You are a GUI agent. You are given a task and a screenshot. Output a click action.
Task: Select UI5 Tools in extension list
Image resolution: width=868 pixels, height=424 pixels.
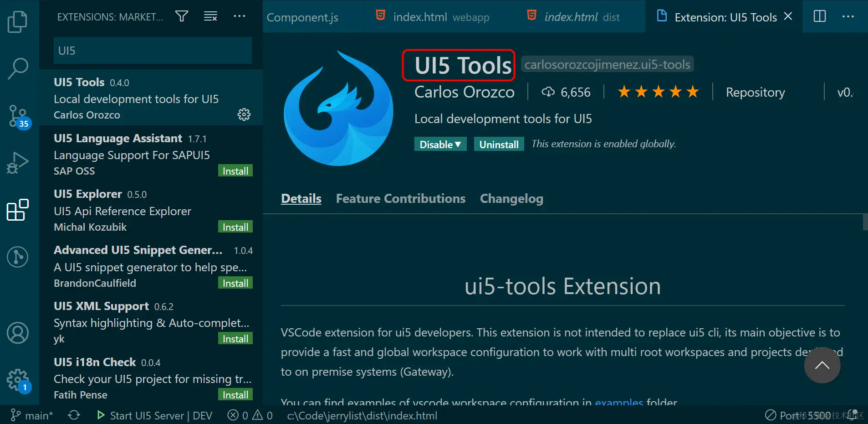tap(151, 98)
